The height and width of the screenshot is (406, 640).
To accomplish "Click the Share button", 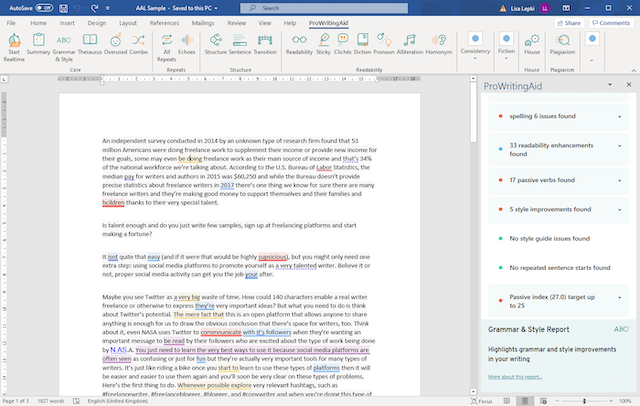I will tap(569, 23).
